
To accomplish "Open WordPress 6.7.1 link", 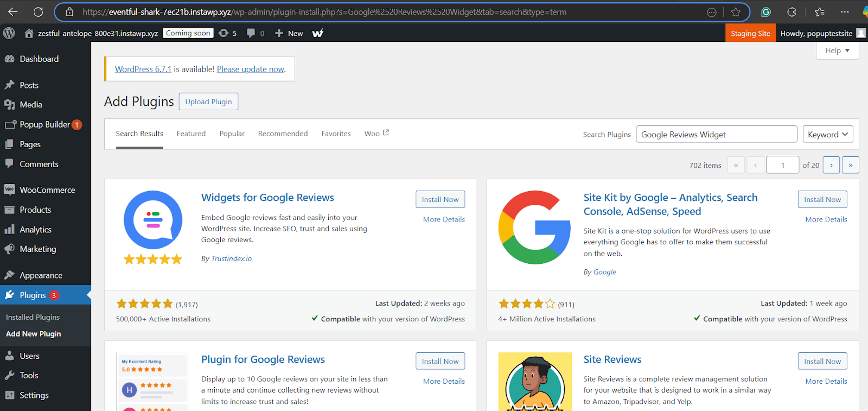I will click(x=143, y=69).
